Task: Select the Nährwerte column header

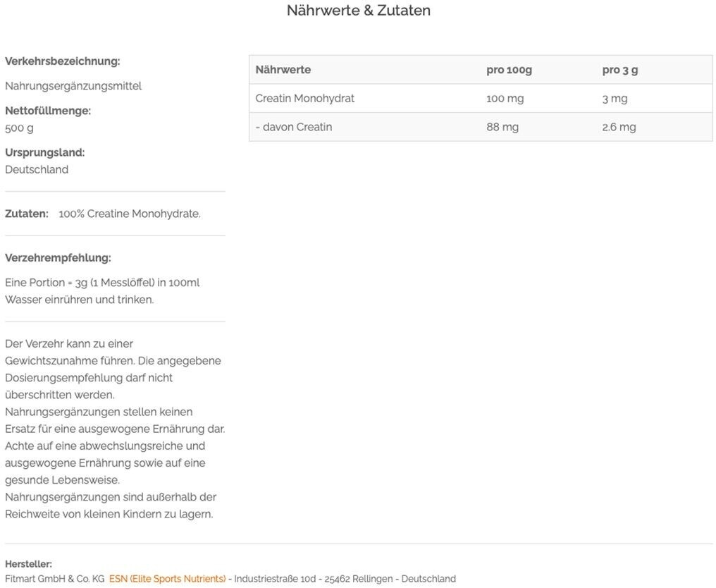Action: point(283,70)
